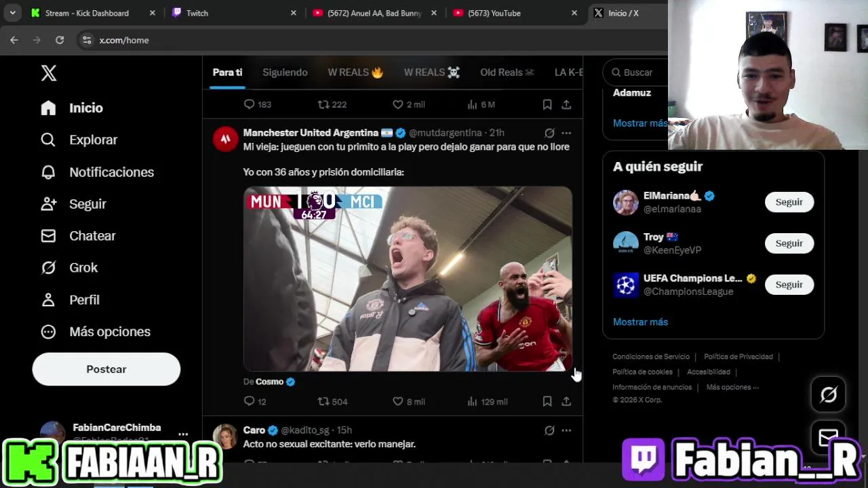The width and height of the screenshot is (868, 488).
Task: Expand Más opciones in the footer
Action: pos(732,387)
